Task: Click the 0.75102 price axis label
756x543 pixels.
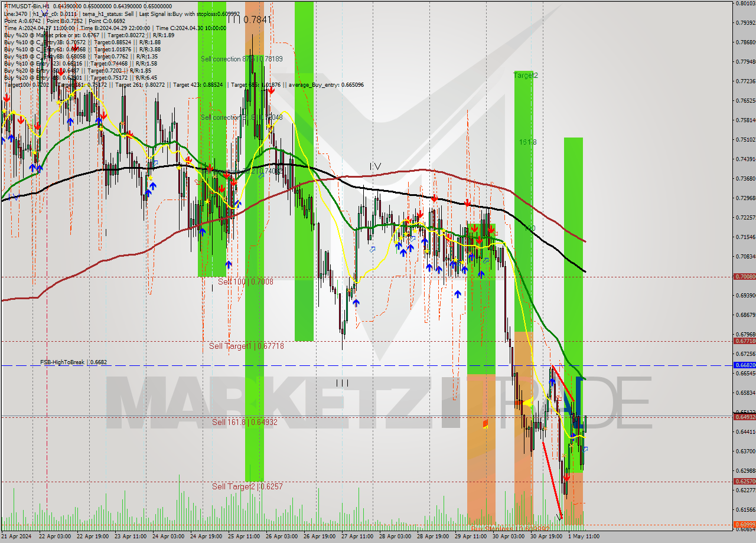Action: [745, 139]
